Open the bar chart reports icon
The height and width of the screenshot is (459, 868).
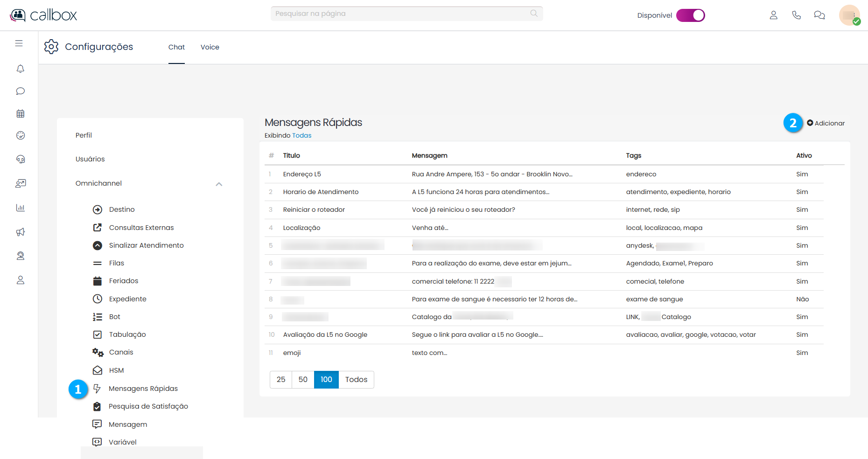(20, 208)
